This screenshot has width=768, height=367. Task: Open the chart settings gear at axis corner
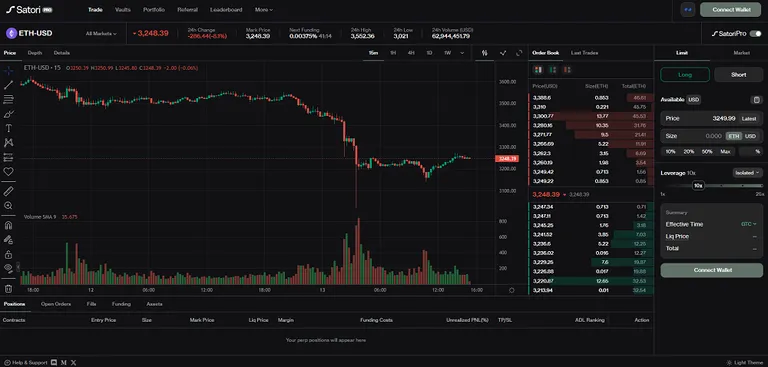512,290
